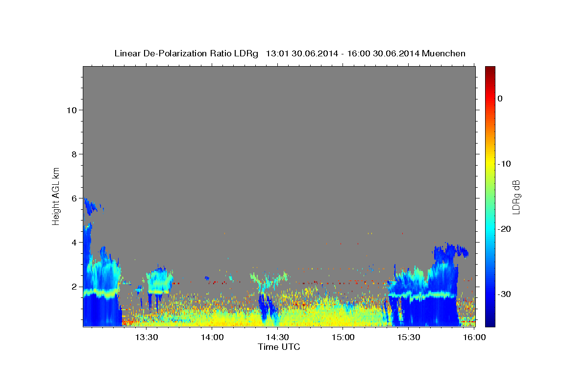The image size is (588, 392).
Task: Click the dark blue bottom of colorbar
Action: 490,321
